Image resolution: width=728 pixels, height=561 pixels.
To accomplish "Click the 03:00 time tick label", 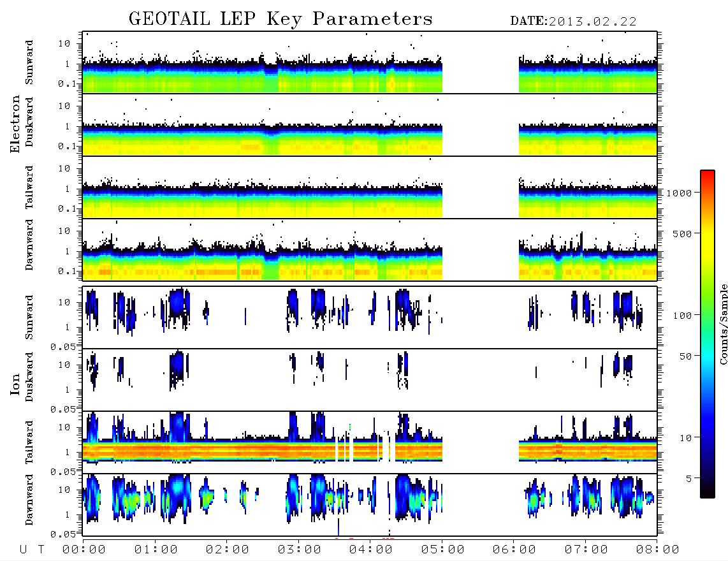I will [x=300, y=550].
